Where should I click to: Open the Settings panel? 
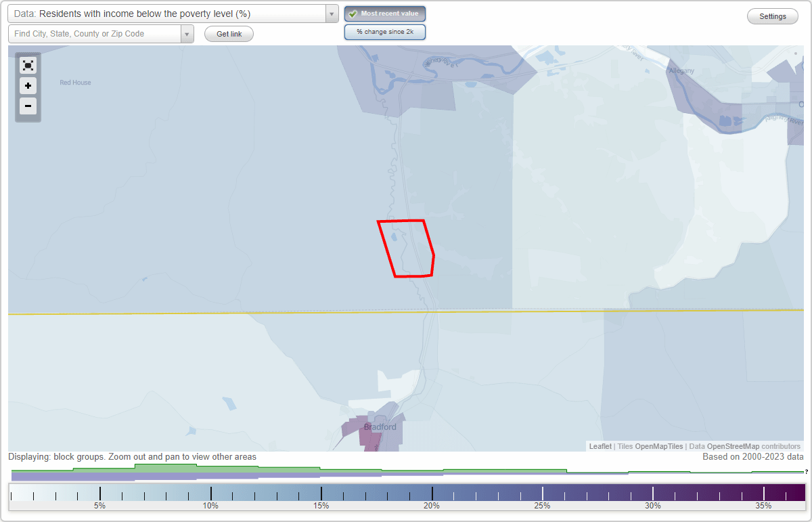click(x=772, y=16)
